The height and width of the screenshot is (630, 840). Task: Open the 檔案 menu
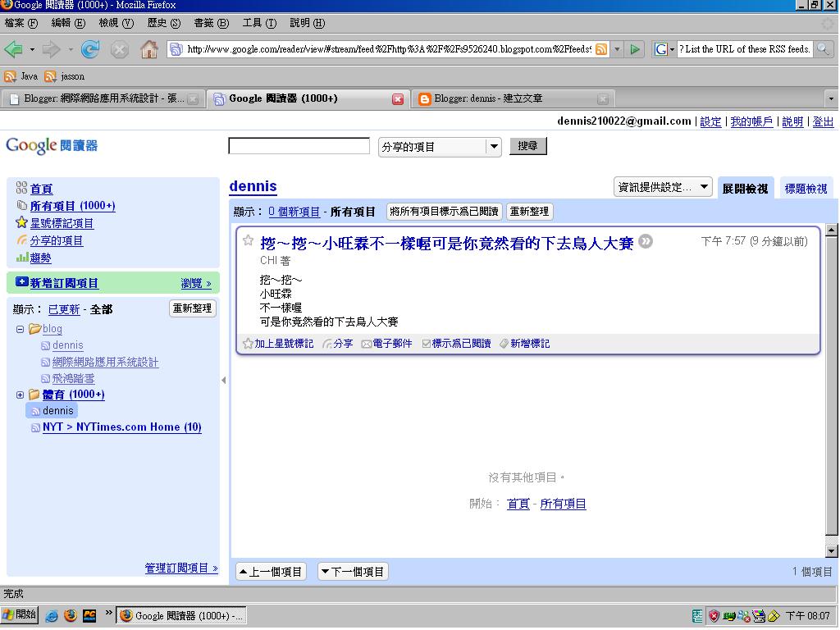pyautogui.click(x=21, y=23)
